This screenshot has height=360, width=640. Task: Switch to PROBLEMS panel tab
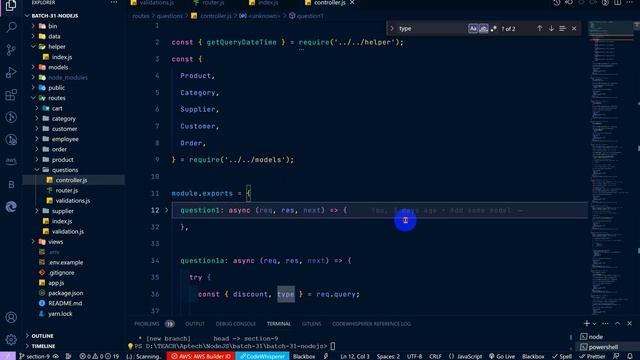point(147,324)
